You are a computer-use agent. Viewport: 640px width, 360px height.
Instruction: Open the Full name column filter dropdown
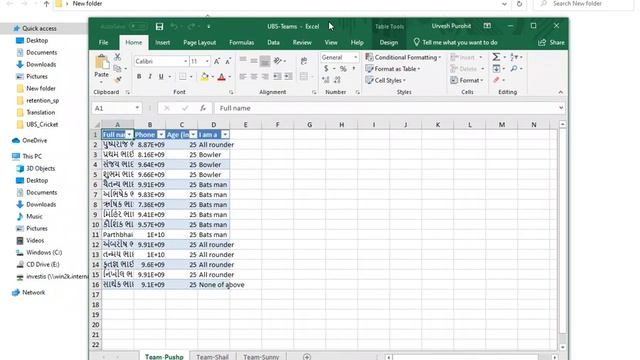[x=129, y=135]
